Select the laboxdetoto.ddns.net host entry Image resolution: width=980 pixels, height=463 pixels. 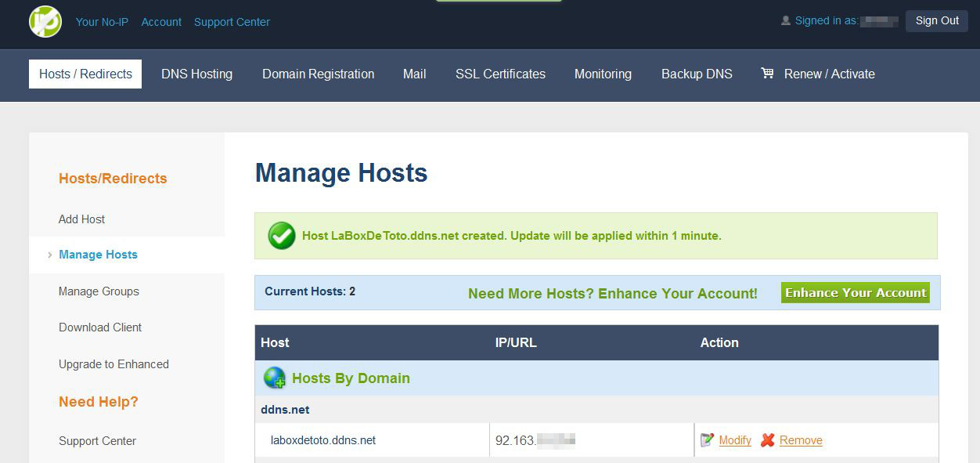pos(323,440)
